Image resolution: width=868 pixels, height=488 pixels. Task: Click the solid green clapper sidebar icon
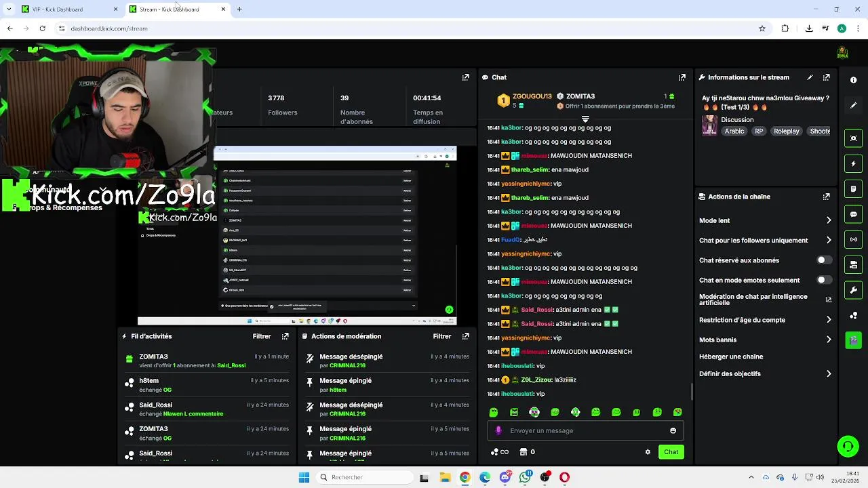click(853, 340)
